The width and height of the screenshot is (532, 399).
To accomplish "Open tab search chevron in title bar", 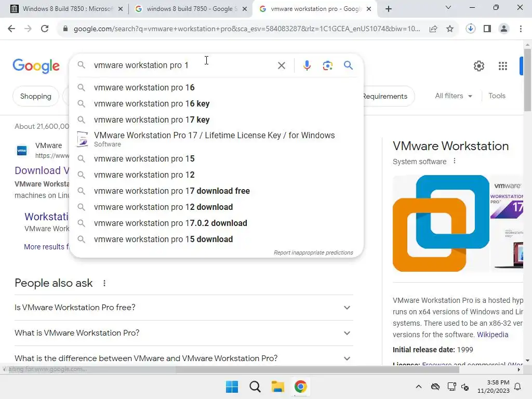I will pos(448,7).
